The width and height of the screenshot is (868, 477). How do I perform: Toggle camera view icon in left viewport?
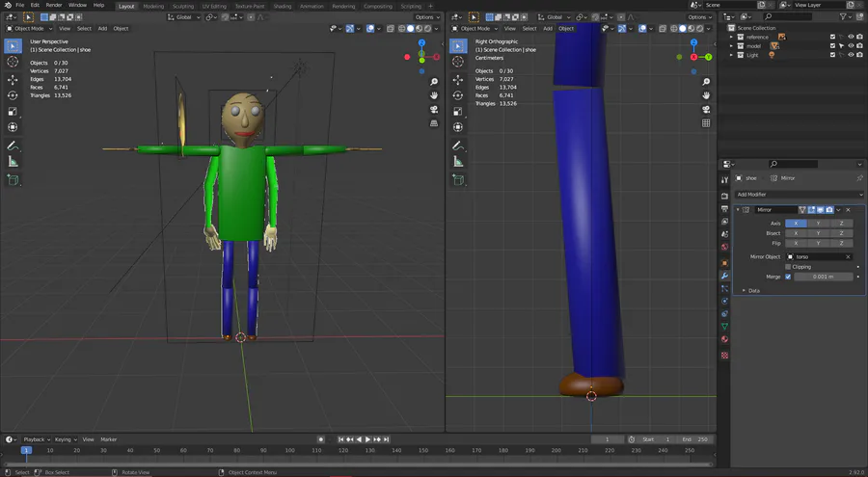coord(435,110)
